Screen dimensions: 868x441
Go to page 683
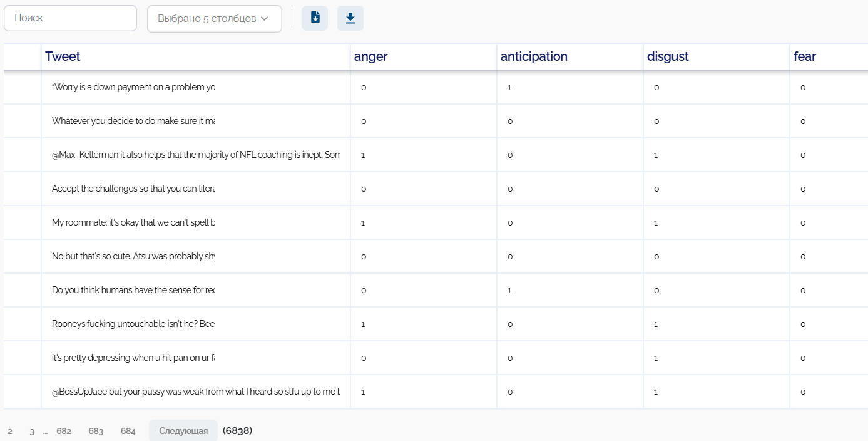(96, 431)
